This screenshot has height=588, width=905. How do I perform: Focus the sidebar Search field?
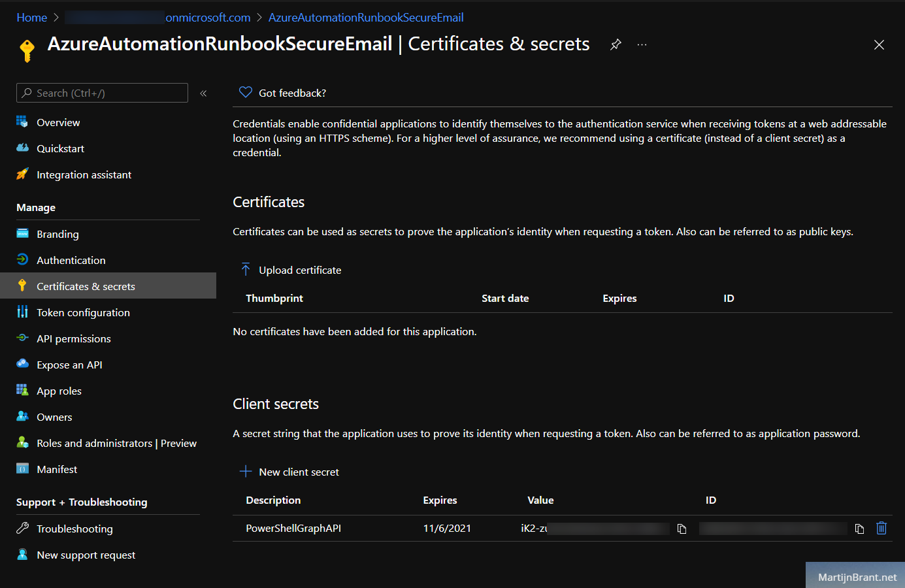pos(102,93)
